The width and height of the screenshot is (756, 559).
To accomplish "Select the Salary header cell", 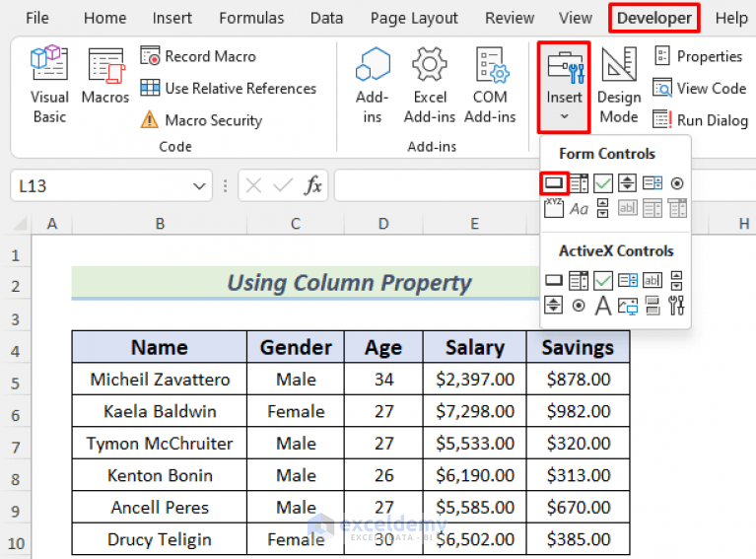I will 475,347.
